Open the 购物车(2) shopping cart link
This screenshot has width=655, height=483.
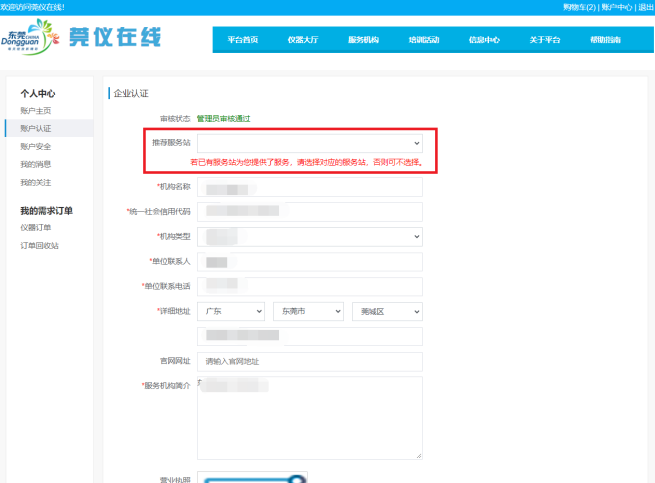[x=579, y=7]
